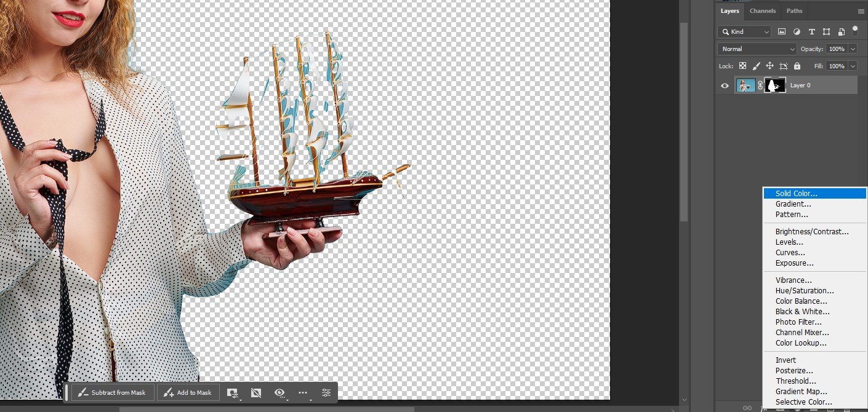Filter layers by adjustment layers
Image resolution: width=868 pixels, height=412 pixels.
[797, 31]
